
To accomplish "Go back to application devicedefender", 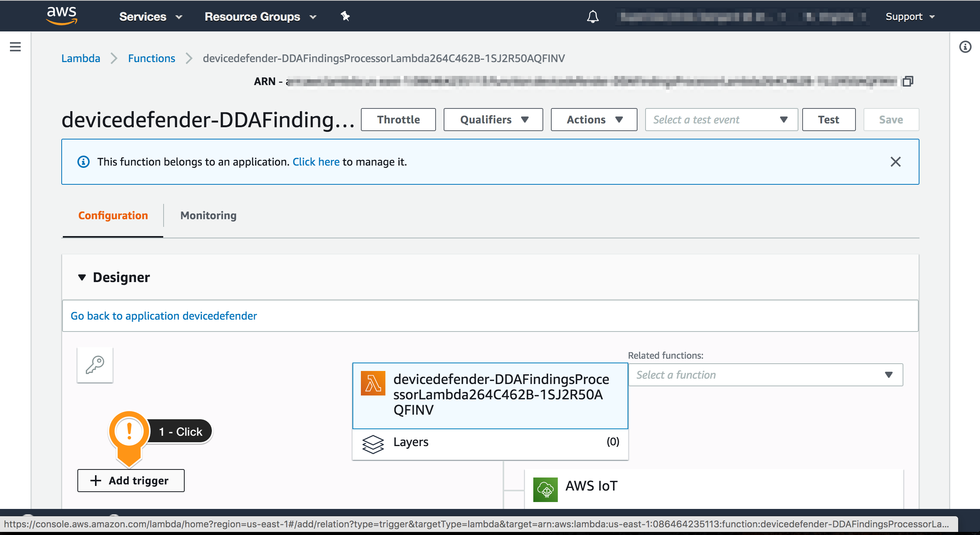I will point(164,316).
